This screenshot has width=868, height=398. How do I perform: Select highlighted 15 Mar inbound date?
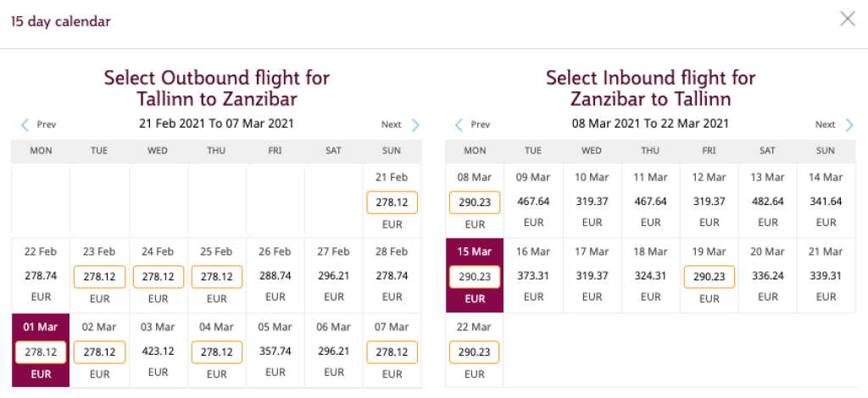click(x=475, y=277)
